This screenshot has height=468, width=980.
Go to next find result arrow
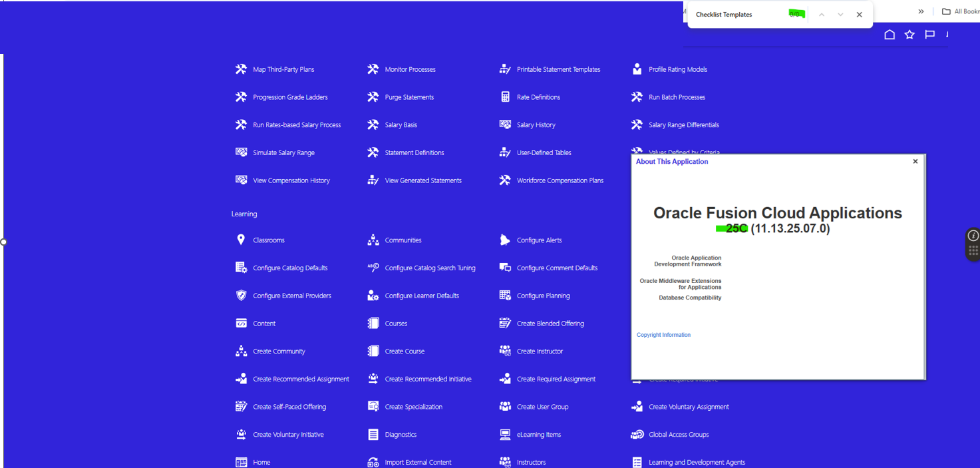pyautogui.click(x=840, y=15)
